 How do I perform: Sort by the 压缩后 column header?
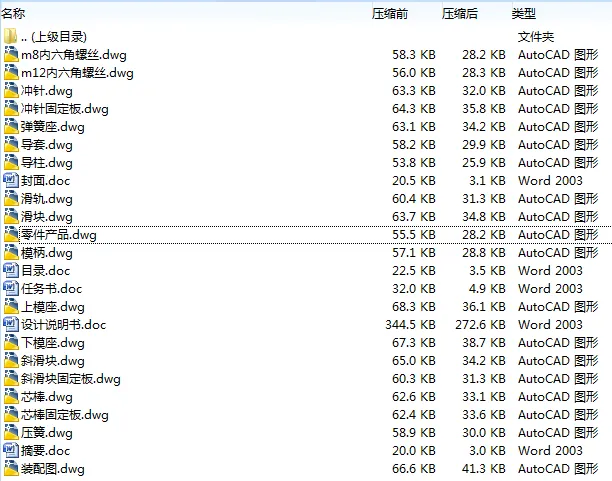460,14
